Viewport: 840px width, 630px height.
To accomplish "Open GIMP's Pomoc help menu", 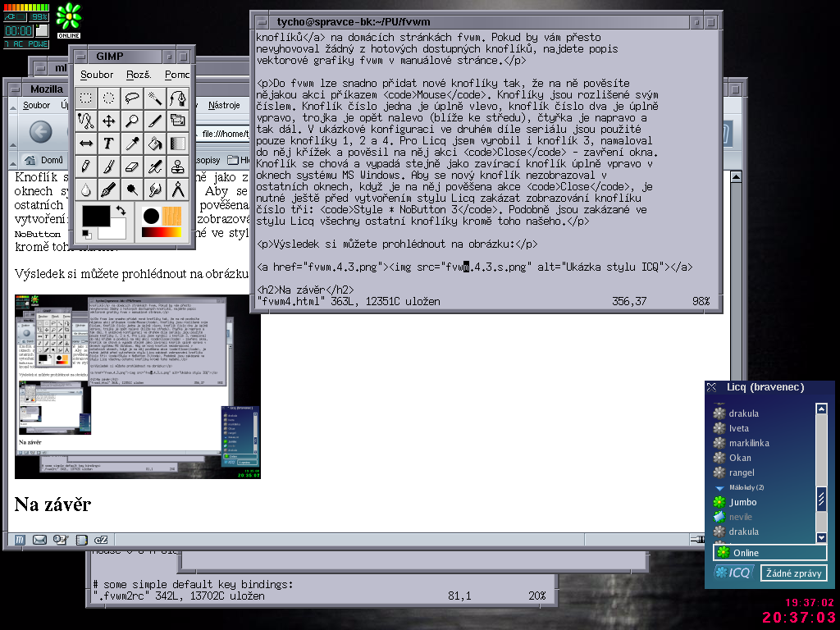I will (x=177, y=75).
